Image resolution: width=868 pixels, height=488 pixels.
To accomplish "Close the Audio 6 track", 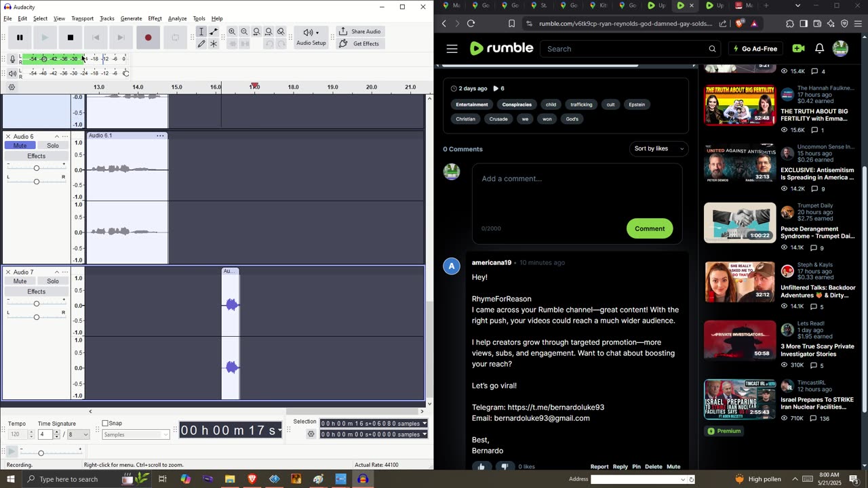I will click(x=8, y=136).
